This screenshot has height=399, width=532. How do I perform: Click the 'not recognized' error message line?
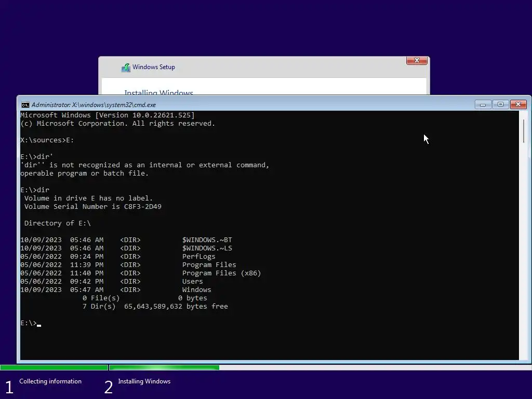click(145, 165)
